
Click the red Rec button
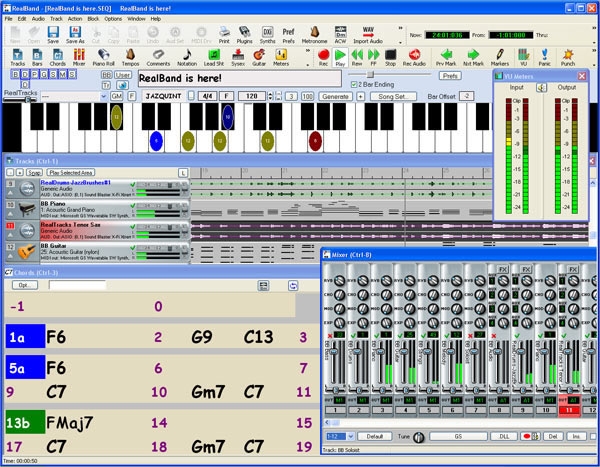323,57
